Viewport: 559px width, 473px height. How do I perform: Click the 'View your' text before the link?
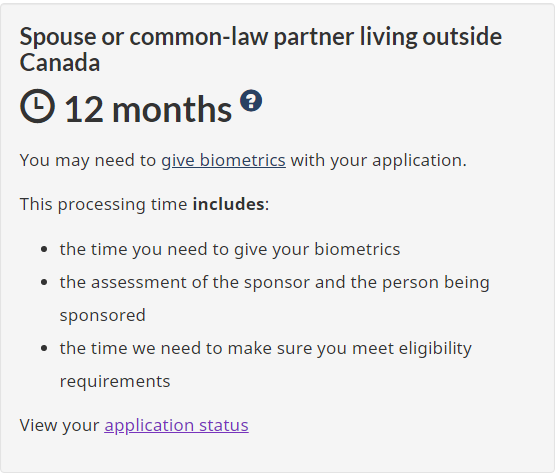[59, 425]
